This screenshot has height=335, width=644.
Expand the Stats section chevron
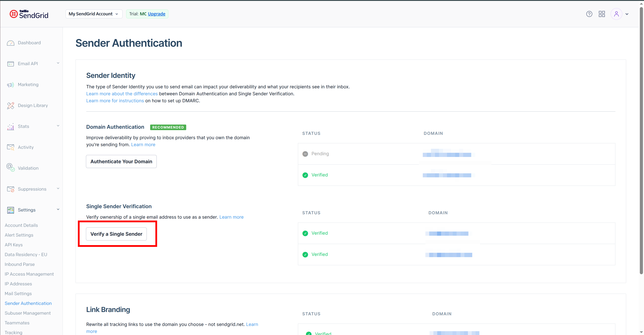coord(58,126)
